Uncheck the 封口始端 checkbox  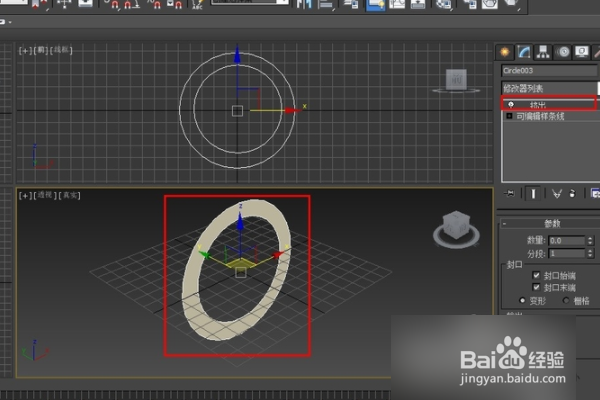coord(536,275)
